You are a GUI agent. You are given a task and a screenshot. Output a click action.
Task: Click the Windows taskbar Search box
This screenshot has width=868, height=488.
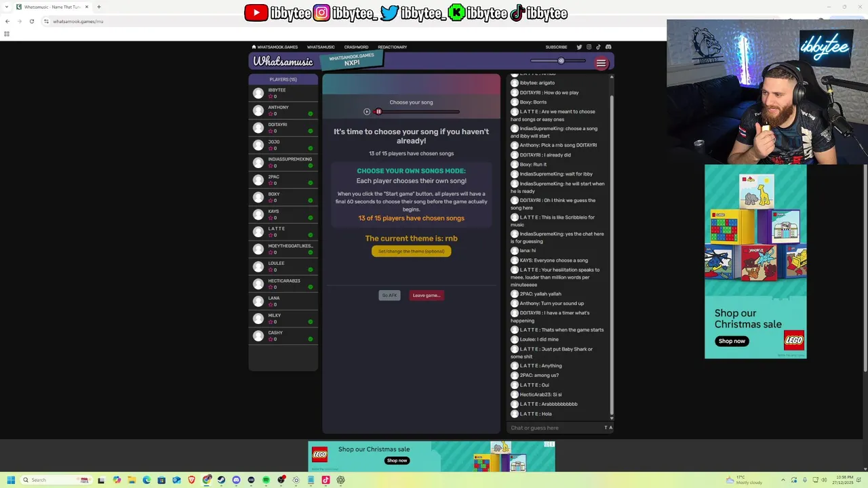click(56, 480)
